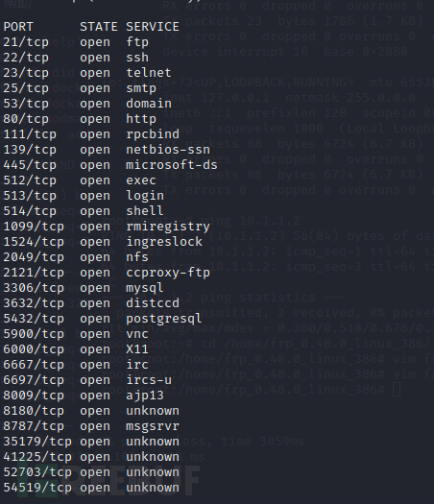Click the vnc service on 5900
Screen dimensions: 434x504
137,334
